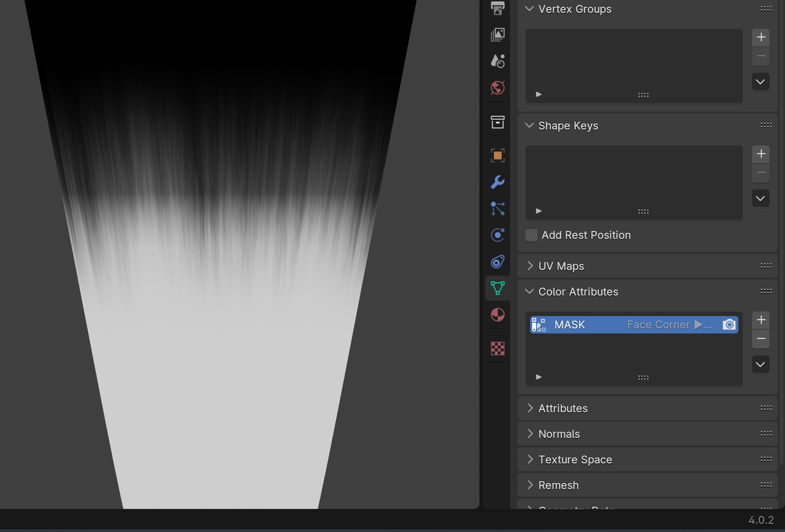Viewport: 785px width, 532px height.
Task: Expand the filter triangle in Vertex Groups list
Action: tap(538, 94)
